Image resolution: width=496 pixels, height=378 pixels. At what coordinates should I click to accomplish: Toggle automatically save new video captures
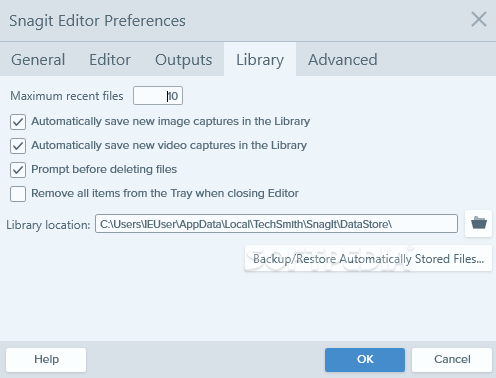(x=18, y=146)
